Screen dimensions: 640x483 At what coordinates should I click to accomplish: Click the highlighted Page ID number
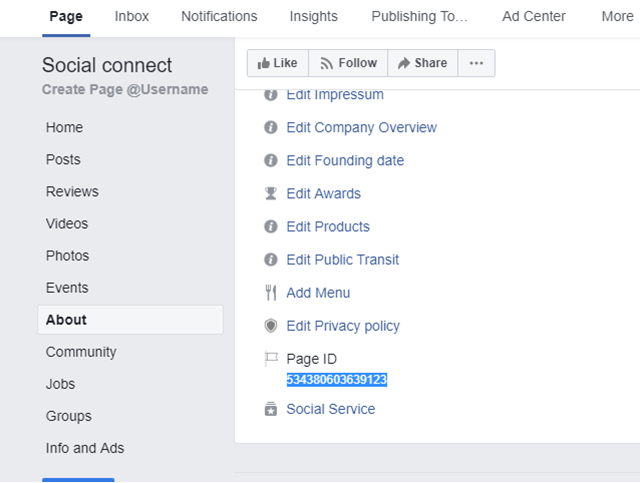[x=336, y=380]
